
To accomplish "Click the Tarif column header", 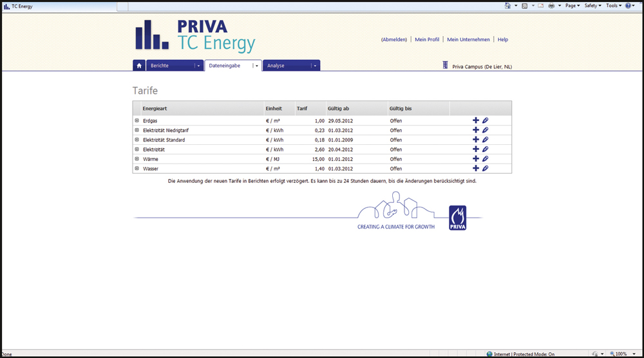I will (x=302, y=108).
